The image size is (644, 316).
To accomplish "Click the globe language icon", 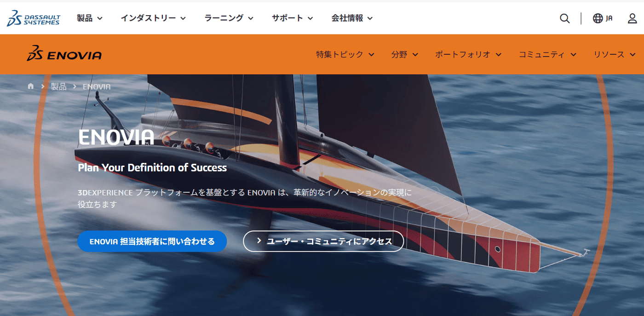I will [598, 18].
